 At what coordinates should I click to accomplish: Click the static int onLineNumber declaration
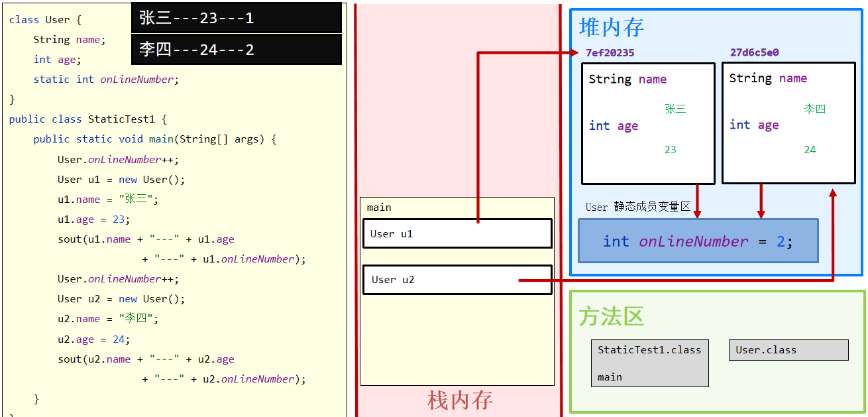click(106, 80)
